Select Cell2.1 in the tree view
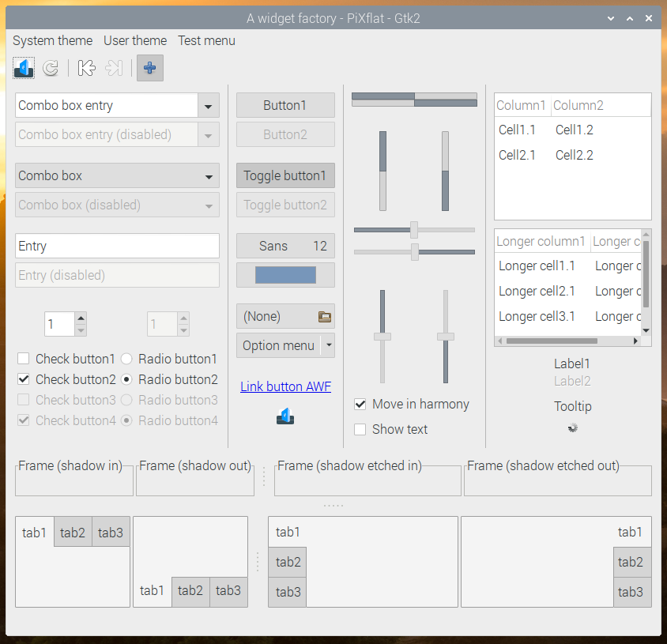 (x=518, y=155)
